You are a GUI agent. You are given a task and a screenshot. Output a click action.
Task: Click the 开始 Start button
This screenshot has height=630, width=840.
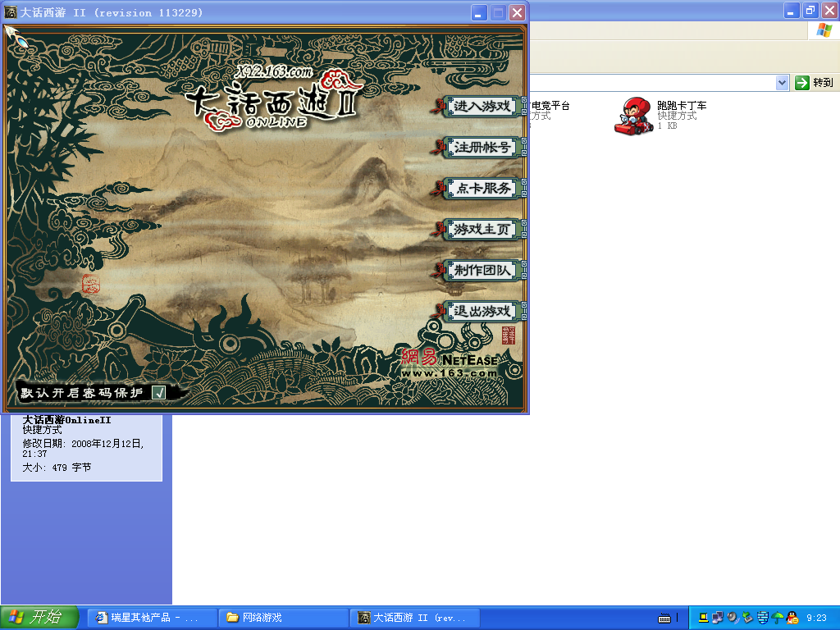[x=39, y=618]
